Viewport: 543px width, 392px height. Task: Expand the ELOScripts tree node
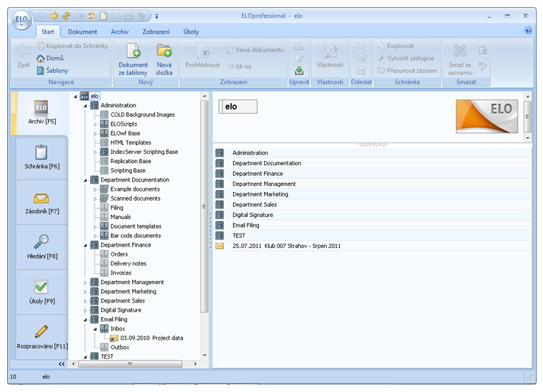click(x=95, y=124)
